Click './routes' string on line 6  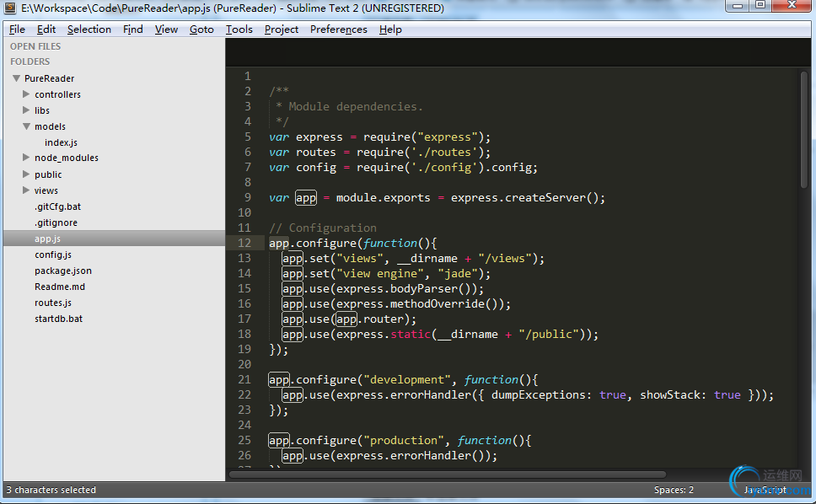(x=444, y=153)
